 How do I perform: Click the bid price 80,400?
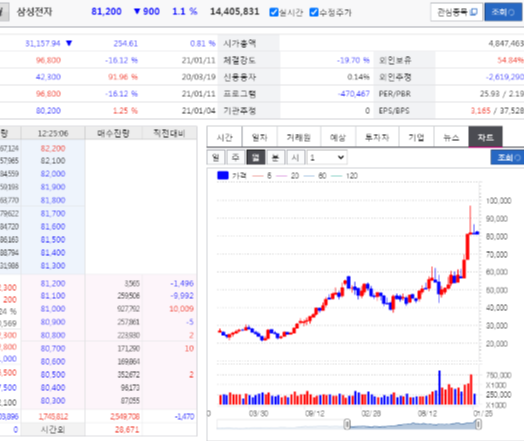(53, 388)
